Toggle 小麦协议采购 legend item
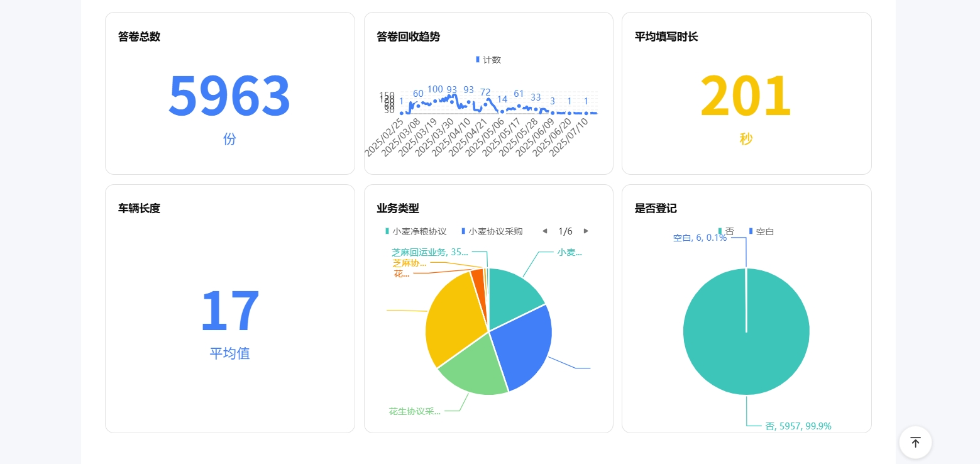980x464 pixels. 492,231
